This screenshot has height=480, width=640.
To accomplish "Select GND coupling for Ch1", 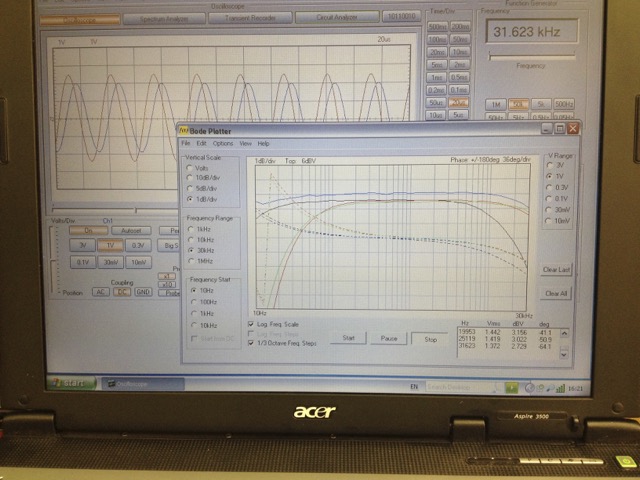I will coord(143,292).
